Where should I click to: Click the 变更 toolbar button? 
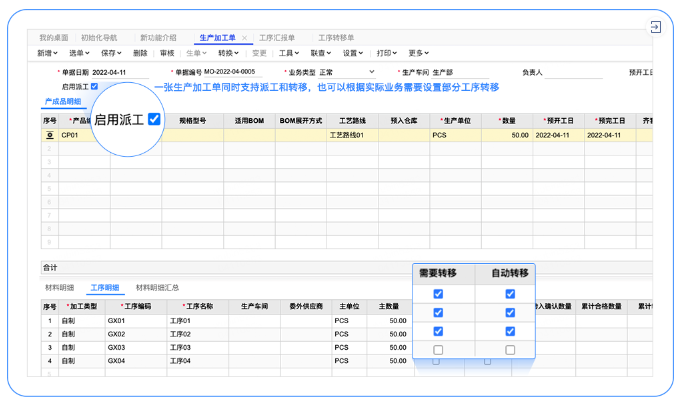259,53
